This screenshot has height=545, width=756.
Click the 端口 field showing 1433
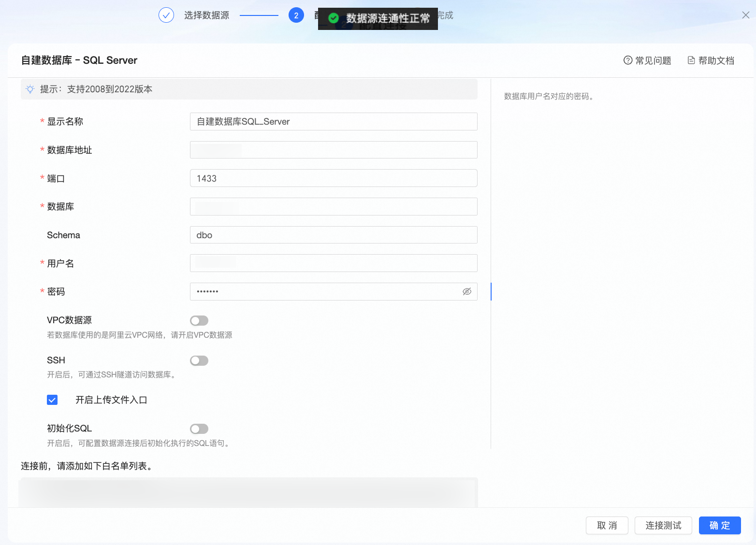click(x=334, y=178)
